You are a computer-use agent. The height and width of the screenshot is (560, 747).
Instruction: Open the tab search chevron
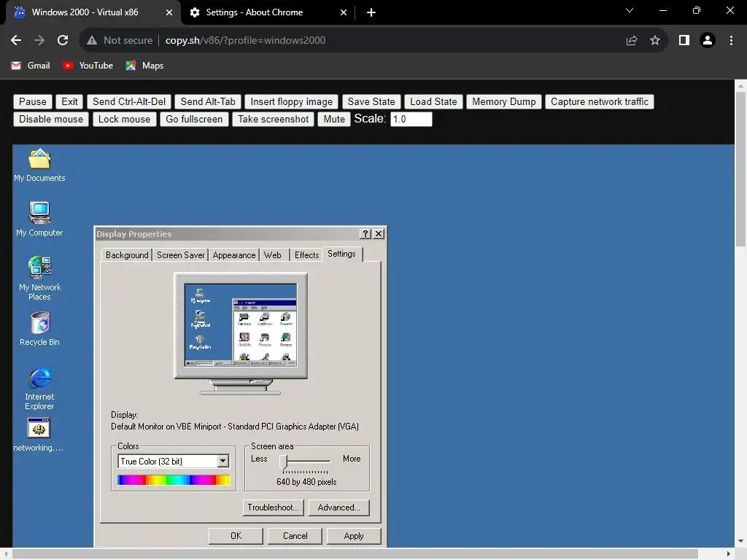(x=630, y=10)
